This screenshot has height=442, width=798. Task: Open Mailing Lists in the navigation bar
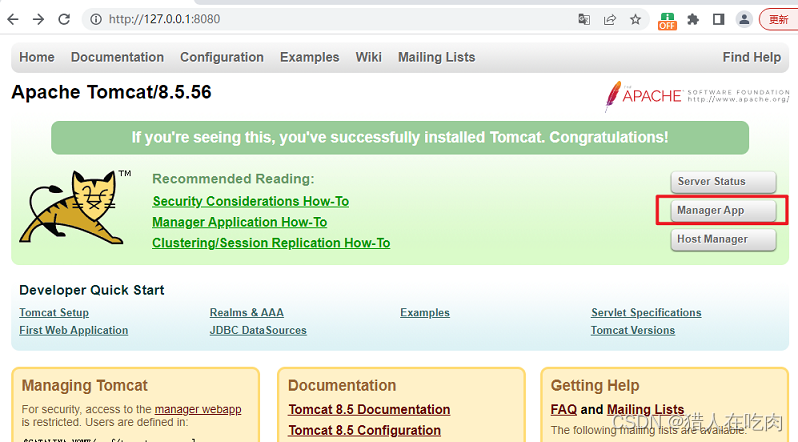(x=437, y=57)
